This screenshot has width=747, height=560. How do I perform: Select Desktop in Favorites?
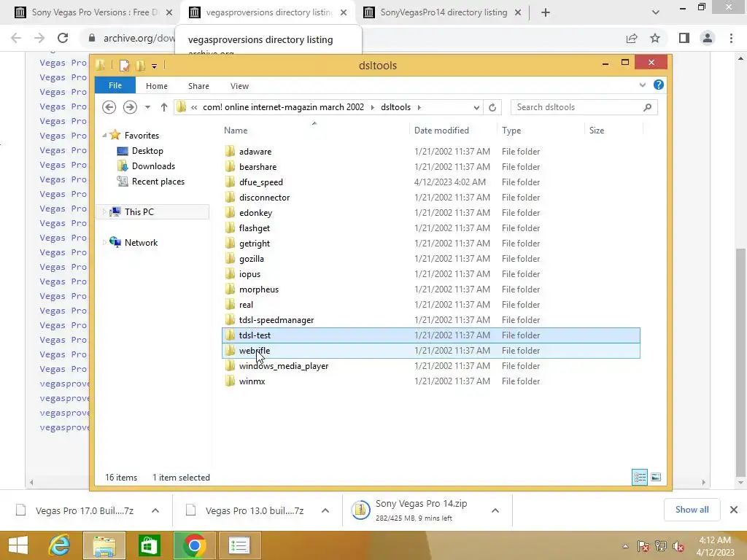(147, 151)
